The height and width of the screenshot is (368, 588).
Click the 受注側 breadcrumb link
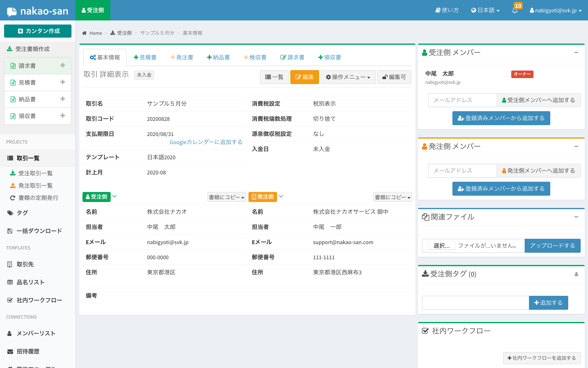[x=121, y=33]
